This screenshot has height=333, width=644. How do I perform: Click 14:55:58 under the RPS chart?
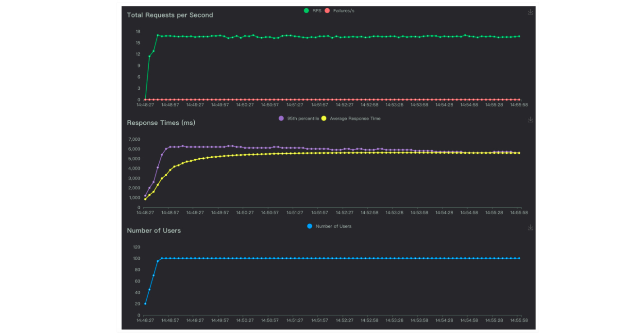[519, 104]
